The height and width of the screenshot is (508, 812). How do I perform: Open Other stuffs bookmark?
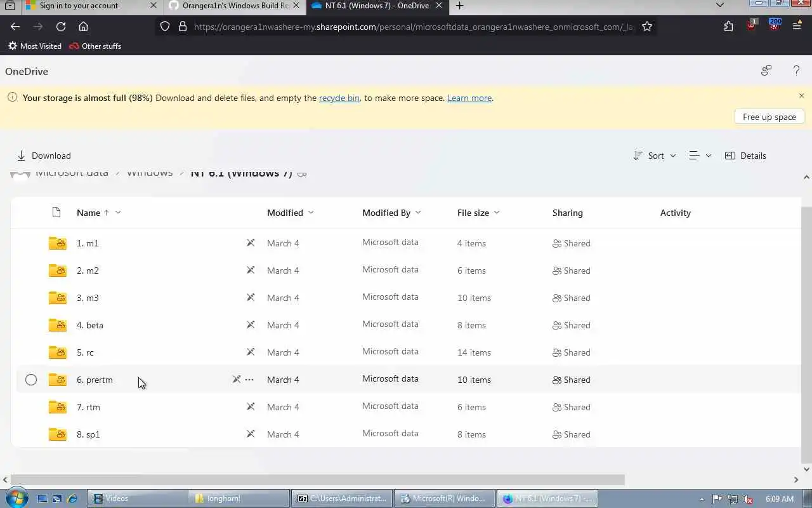95,46
